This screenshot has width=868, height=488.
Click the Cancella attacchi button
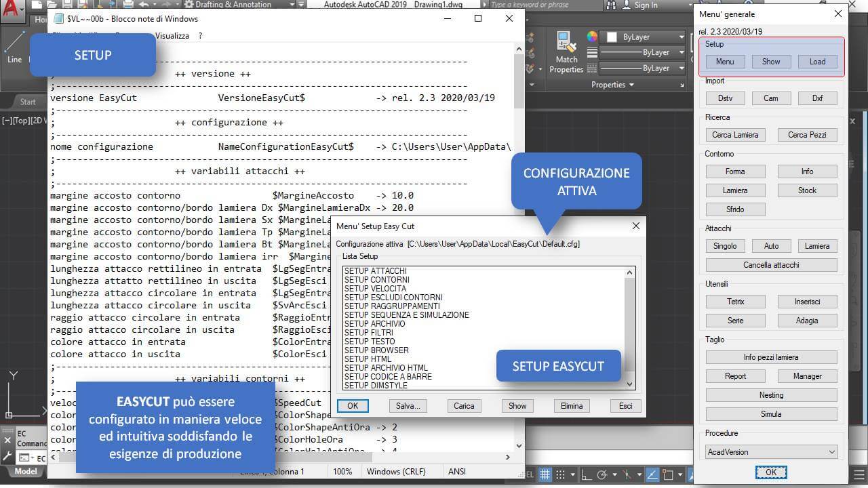point(771,265)
